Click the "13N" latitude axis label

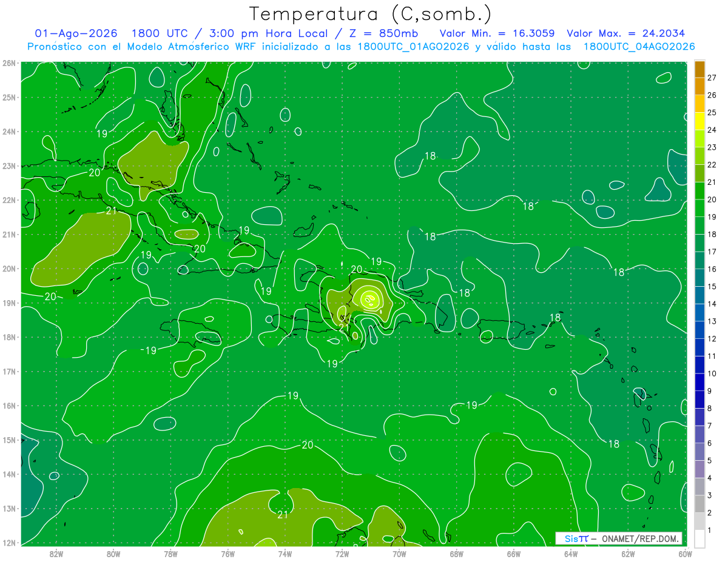click(8, 509)
